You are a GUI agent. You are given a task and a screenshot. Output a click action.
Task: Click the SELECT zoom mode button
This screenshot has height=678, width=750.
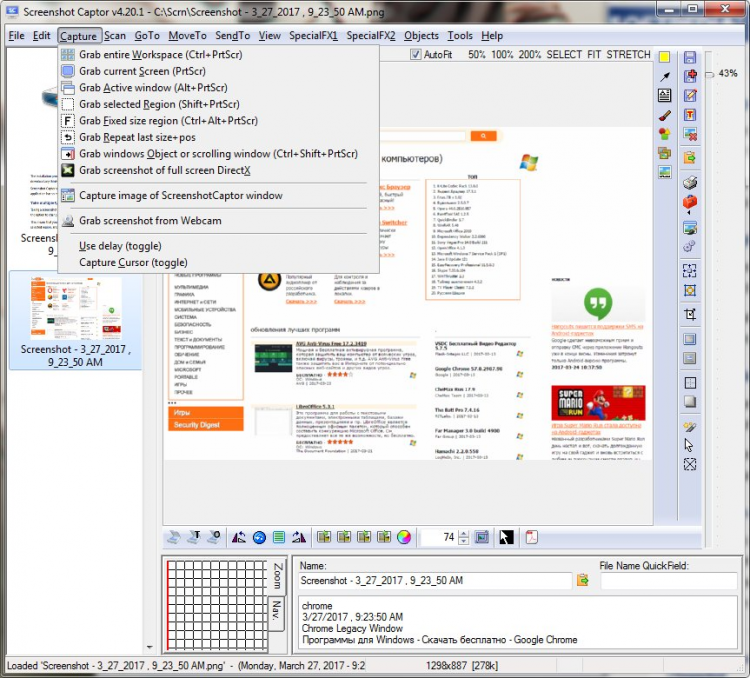564,55
